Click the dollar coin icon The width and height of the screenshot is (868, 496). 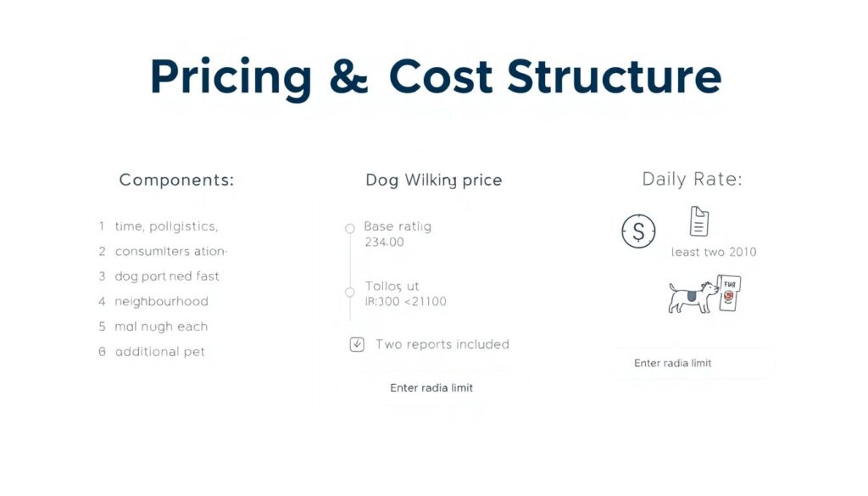pos(638,231)
